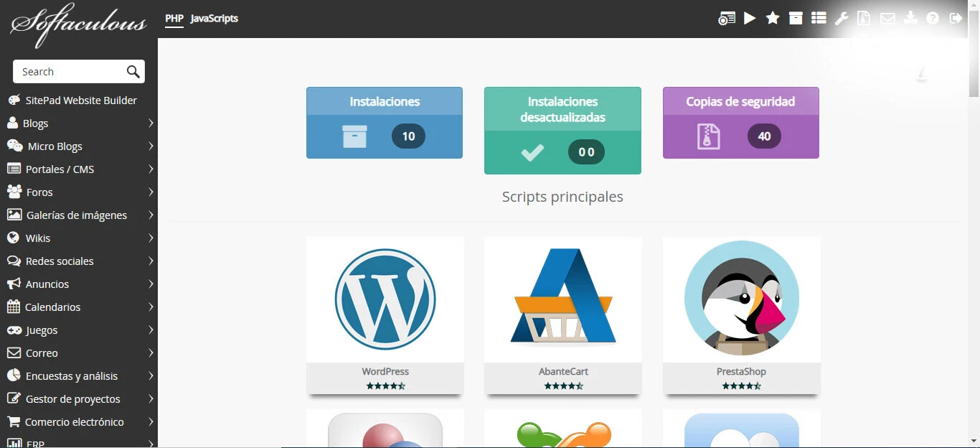980x448 pixels.
Task: Click the scrollbar down arrow
Action: point(974,441)
